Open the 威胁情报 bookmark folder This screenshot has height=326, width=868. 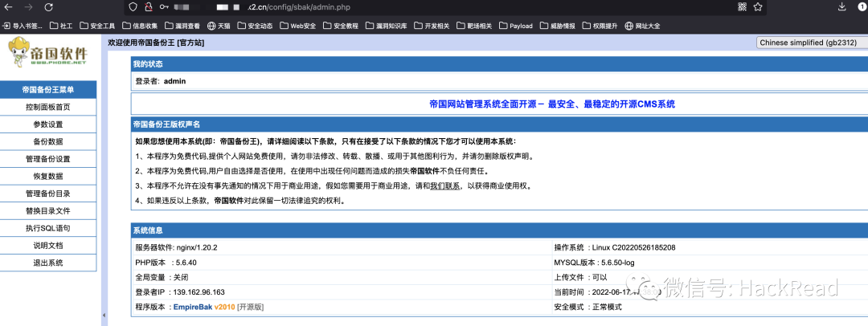558,26
